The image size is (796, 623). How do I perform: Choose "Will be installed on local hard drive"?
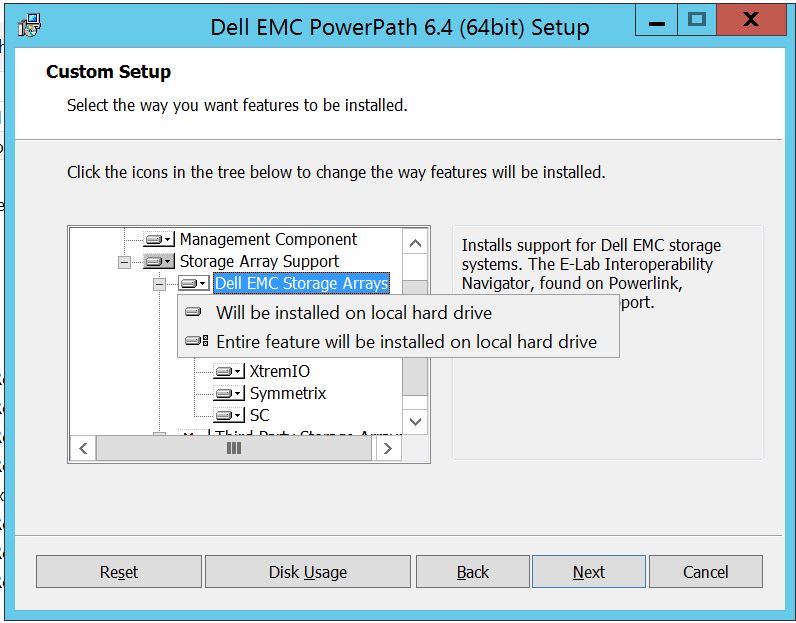[x=353, y=313]
